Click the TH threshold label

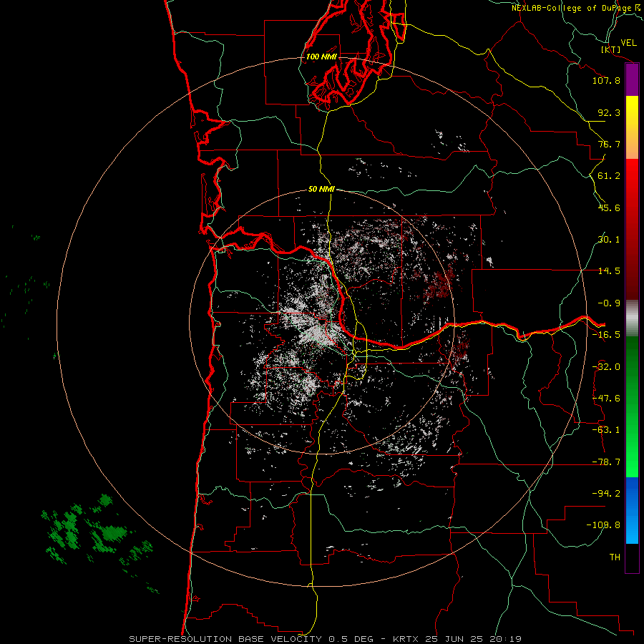(615, 557)
